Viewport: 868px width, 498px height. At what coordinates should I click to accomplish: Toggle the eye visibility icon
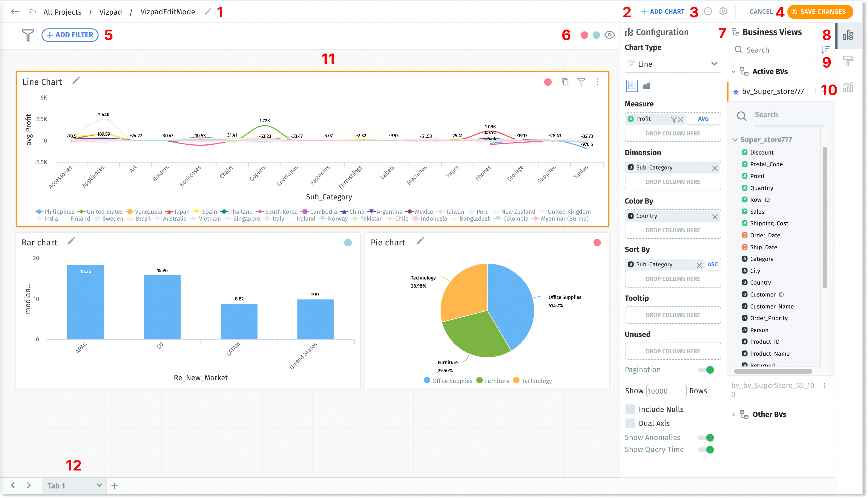(x=609, y=35)
